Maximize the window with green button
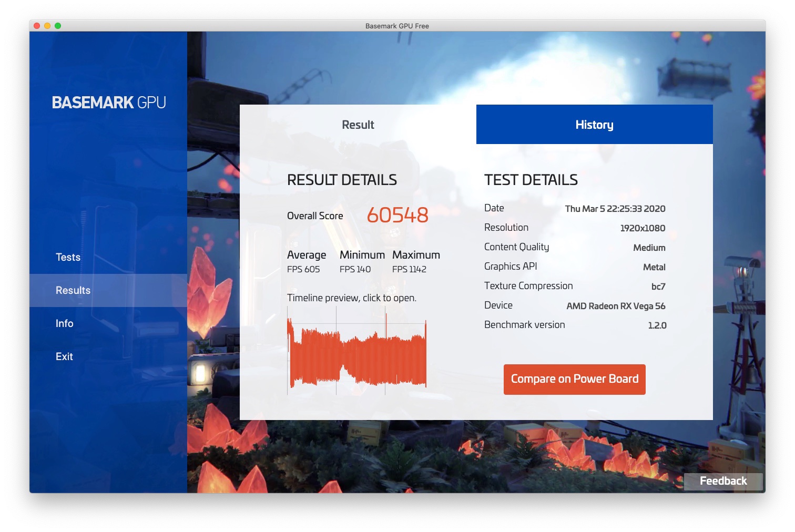This screenshot has height=532, width=795. pos(58,26)
